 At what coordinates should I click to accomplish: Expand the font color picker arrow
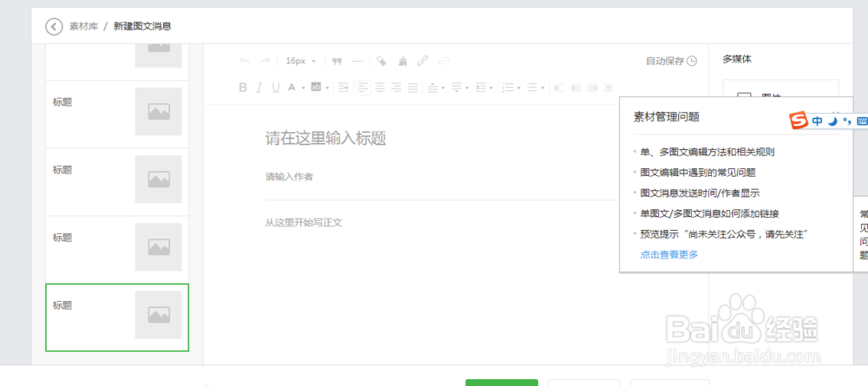tap(303, 88)
